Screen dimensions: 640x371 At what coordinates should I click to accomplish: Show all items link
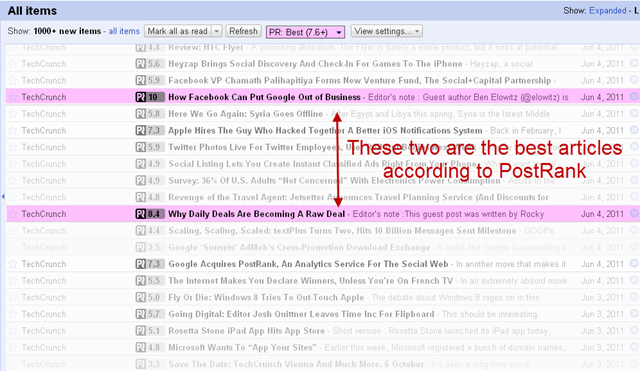coord(124,31)
